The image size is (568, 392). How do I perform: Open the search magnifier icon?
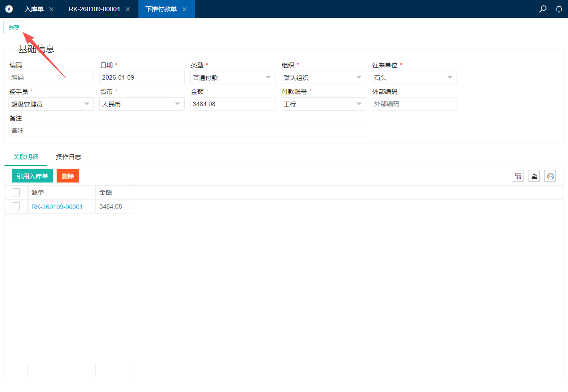pos(543,9)
